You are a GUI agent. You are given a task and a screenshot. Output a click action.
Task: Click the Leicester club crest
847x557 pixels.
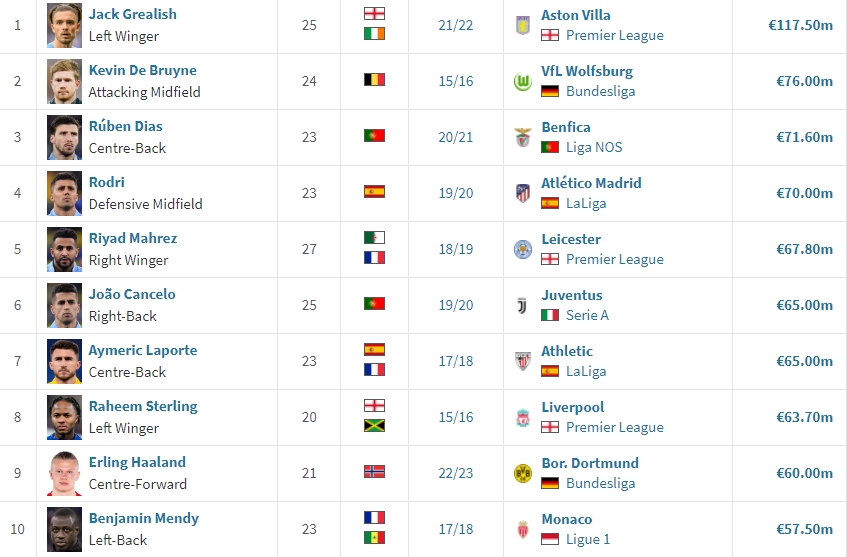tap(522, 250)
